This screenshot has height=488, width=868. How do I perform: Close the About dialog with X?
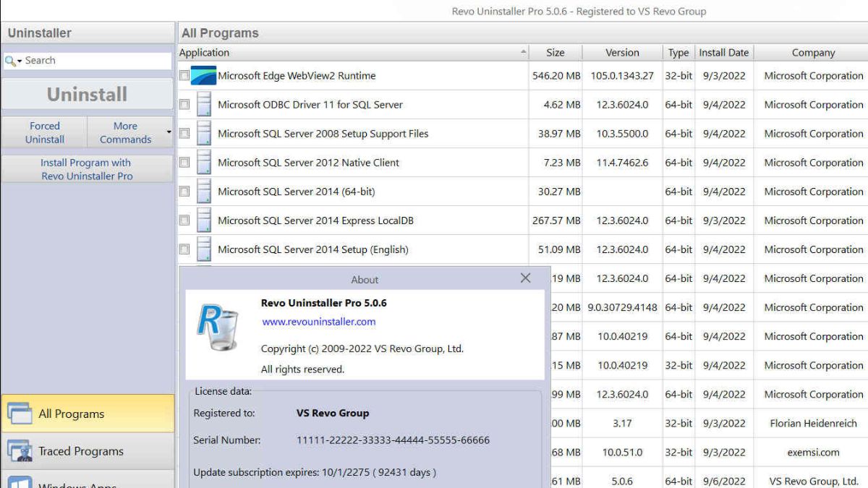525,278
